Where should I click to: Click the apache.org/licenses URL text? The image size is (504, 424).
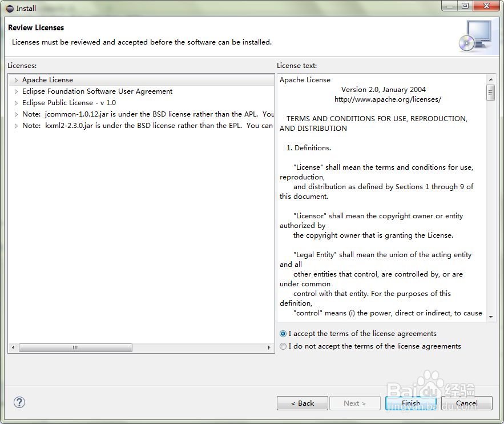(x=388, y=99)
